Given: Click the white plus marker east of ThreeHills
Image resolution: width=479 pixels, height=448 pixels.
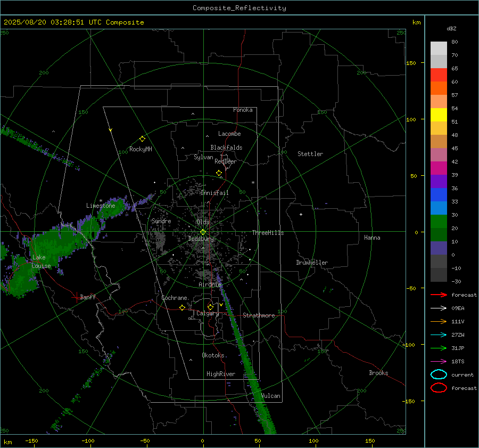Looking at the screenshot, I should (301, 214).
